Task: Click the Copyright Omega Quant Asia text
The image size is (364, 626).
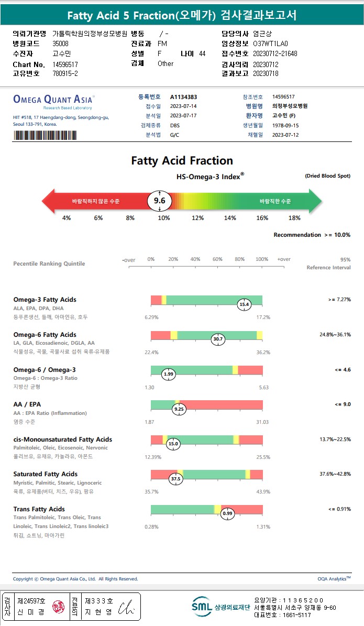Action: [x=75, y=579]
